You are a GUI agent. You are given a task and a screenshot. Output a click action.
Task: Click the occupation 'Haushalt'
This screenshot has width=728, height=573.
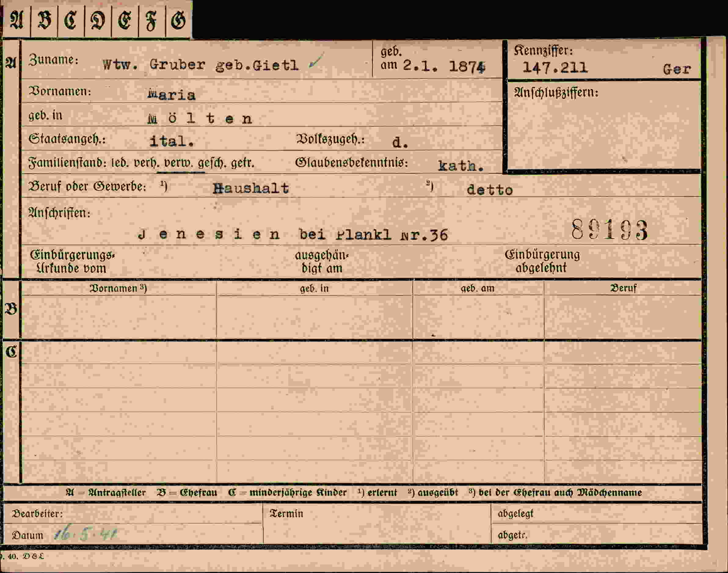250,188
